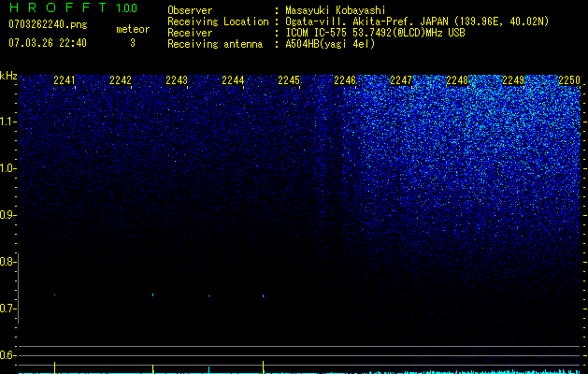
Task: Click the meteor echo dot under 2241
Action: (x=55, y=295)
